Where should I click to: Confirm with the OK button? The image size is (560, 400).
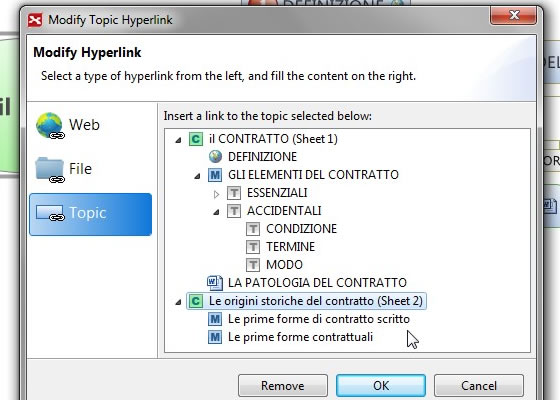pyautogui.click(x=381, y=385)
